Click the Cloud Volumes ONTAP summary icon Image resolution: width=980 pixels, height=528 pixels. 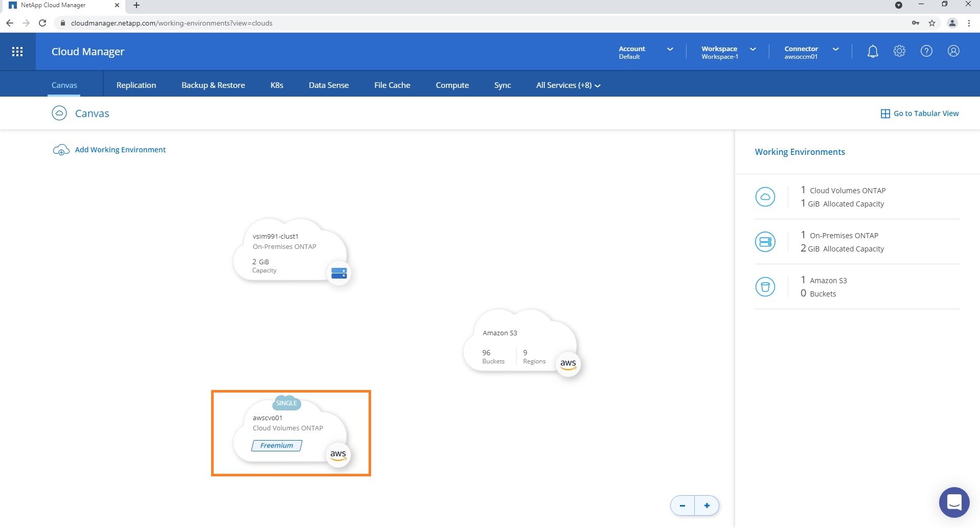[x=765, y=197]
